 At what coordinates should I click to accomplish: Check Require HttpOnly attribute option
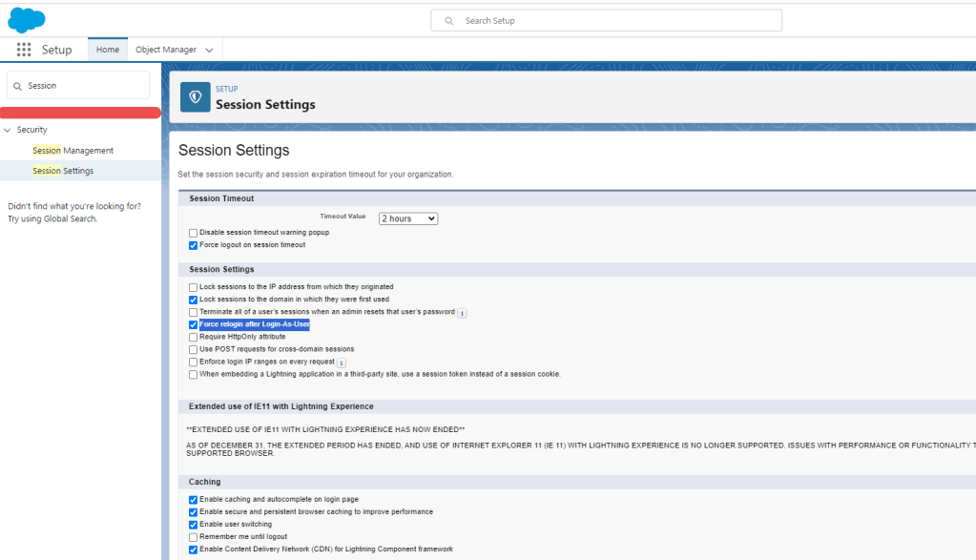click(194, 337)
